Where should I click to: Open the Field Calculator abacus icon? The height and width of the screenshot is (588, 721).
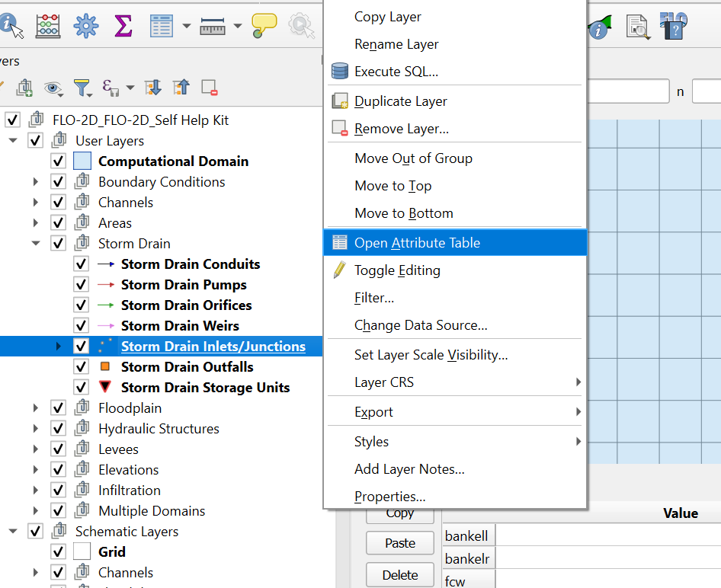[48, 25]
